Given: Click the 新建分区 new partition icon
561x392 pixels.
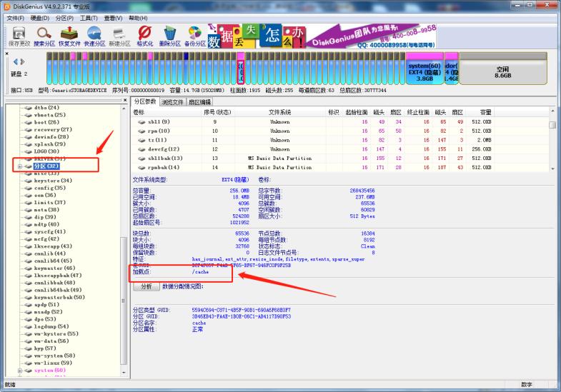Looking at the screenshot, I should [119, 36].
